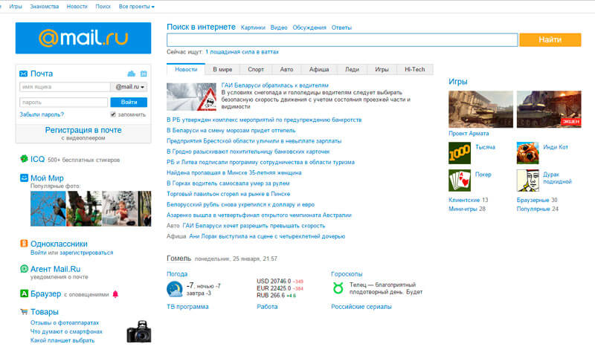Open the tank thumbnail labeled ЭКШЕН

point(549,109)
